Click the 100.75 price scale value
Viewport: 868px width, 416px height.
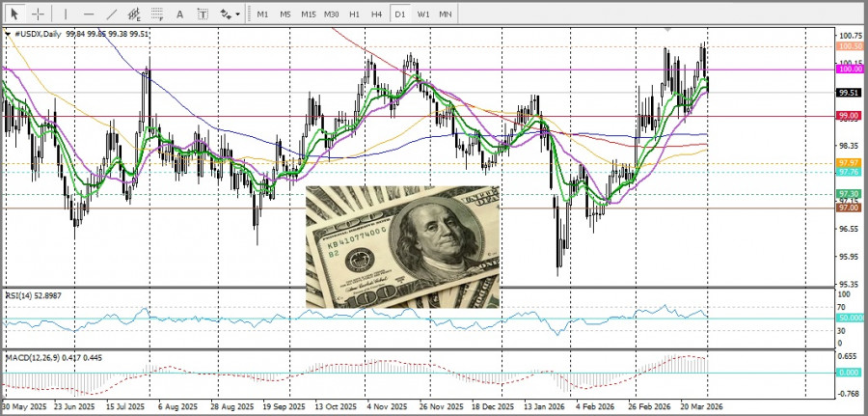[x=851, y=36]
